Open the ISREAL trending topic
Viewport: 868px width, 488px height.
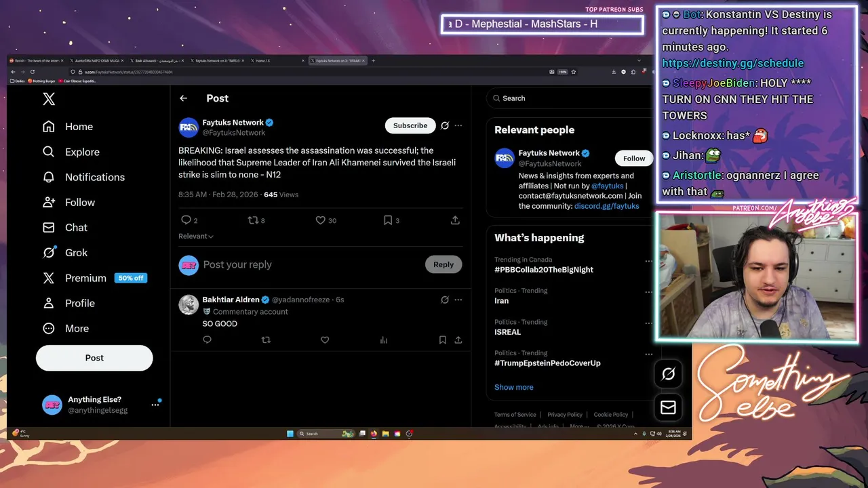(x=507, y=332)
